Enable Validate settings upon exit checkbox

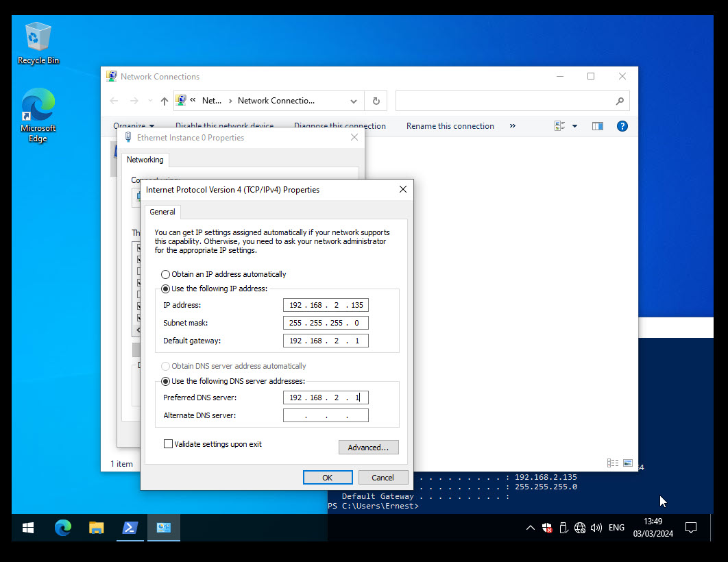click(x=169, y=444)
